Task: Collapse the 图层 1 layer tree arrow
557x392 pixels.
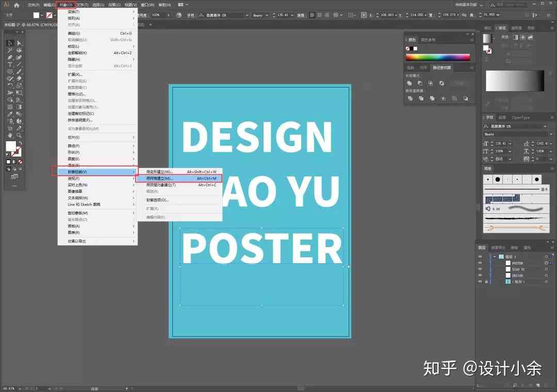Action: coord(495,257)
